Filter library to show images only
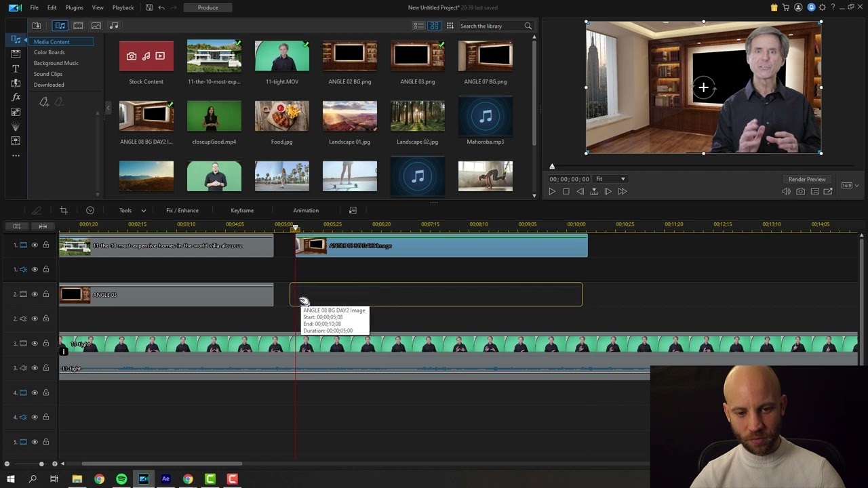The width and height of the screenshot is (868, 488). 96,26
